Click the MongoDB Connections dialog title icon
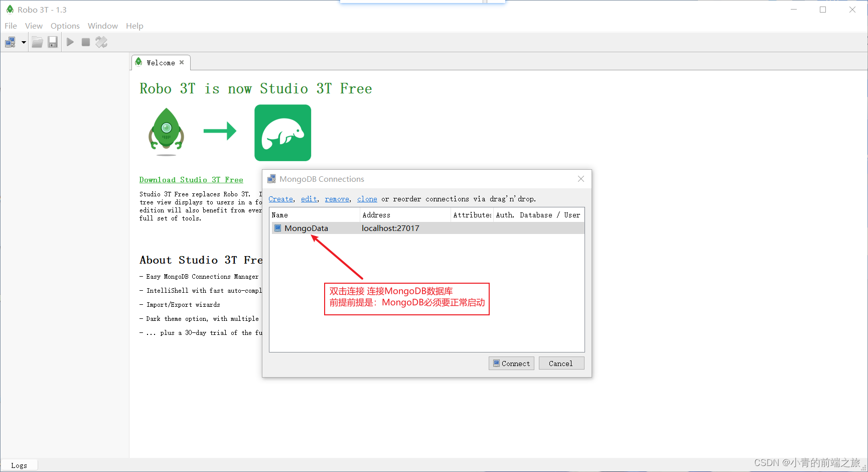 click(x=271, y=179)
